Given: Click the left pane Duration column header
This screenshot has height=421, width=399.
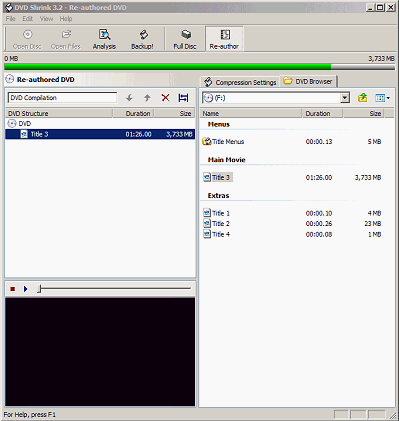Looking at the screenshot, I should pos(133,113).
